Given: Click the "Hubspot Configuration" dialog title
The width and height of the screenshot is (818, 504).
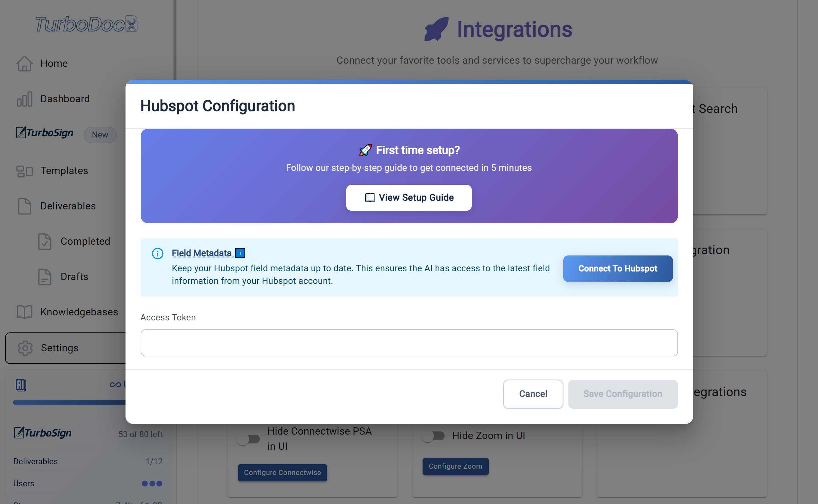Looking at the screenshot, I should click(218, 106).
